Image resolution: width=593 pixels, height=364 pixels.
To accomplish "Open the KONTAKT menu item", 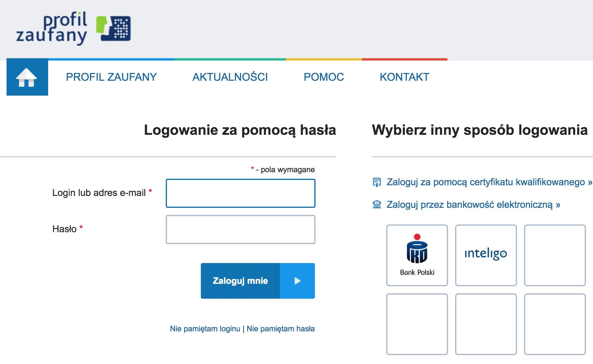I will coord(405,77).
